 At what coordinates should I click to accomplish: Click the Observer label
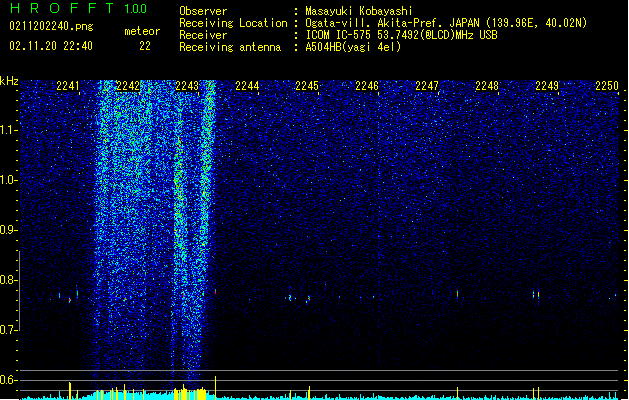[x=203, y=11]
